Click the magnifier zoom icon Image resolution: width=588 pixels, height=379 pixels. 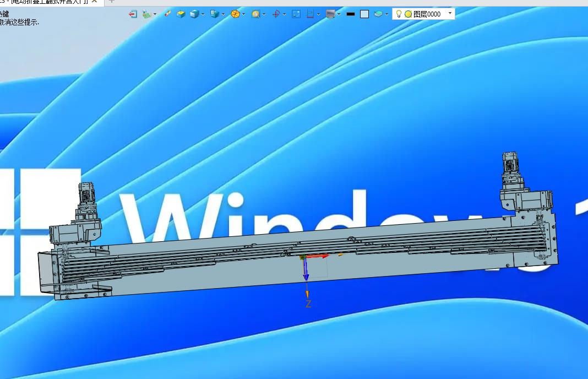pos(255,14)
